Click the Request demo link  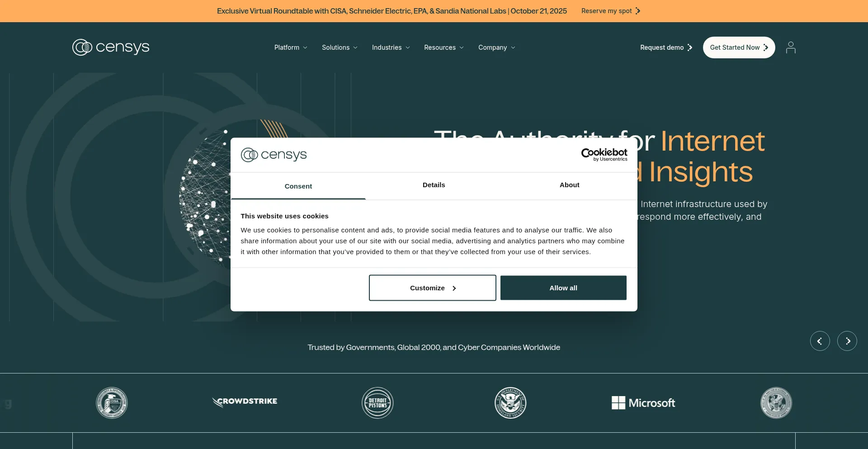[x=666, y=47]
